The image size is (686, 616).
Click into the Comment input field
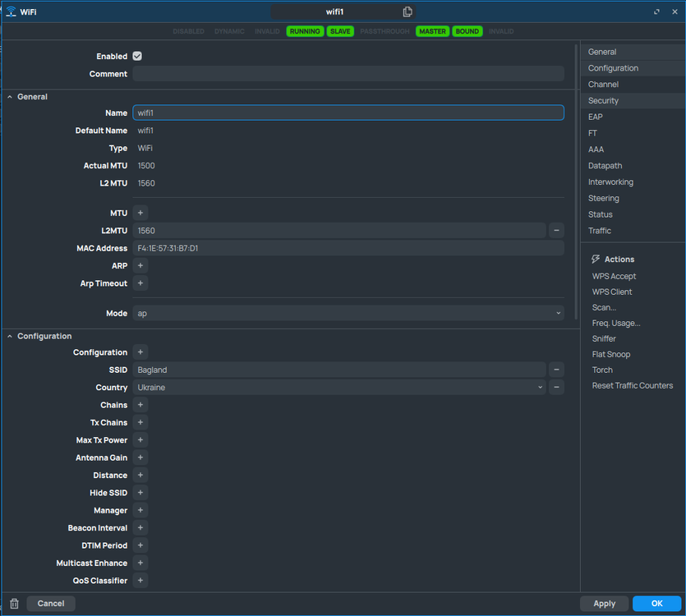(348, 74)
